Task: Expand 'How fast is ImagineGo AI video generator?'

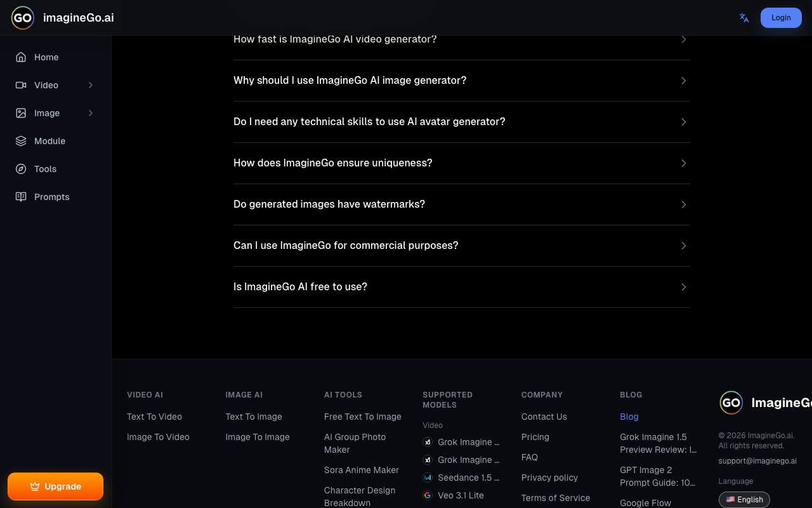Action: point(462,39)
